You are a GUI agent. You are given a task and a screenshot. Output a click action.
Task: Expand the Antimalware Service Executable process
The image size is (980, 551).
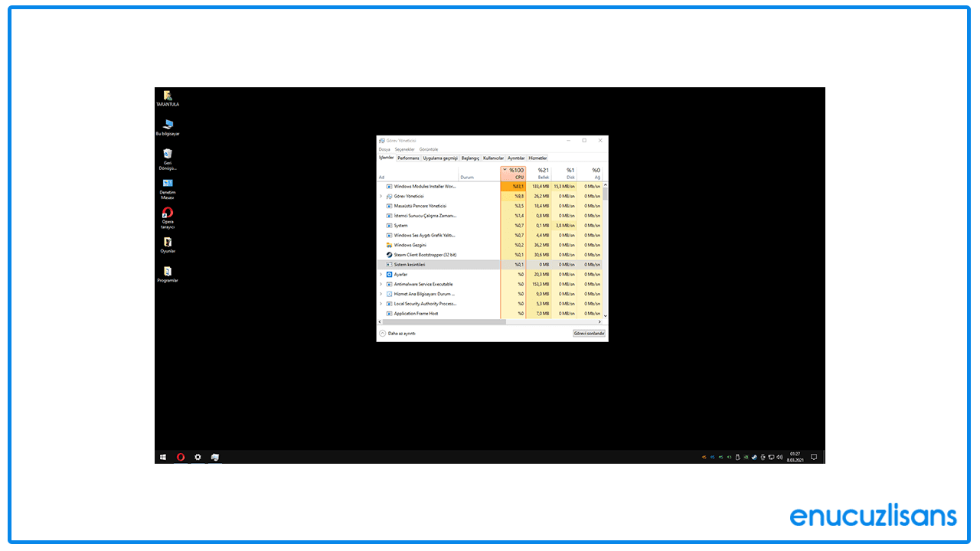pos(381,284)
